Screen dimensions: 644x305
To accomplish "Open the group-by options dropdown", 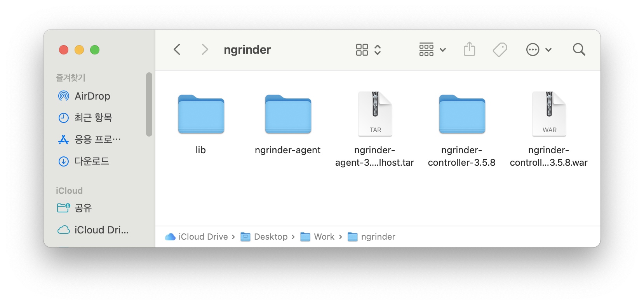I will click(432, 49).
